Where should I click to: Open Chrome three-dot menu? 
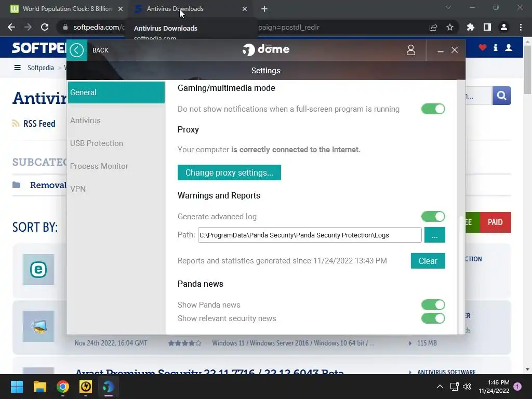click(x=521, y=27)
